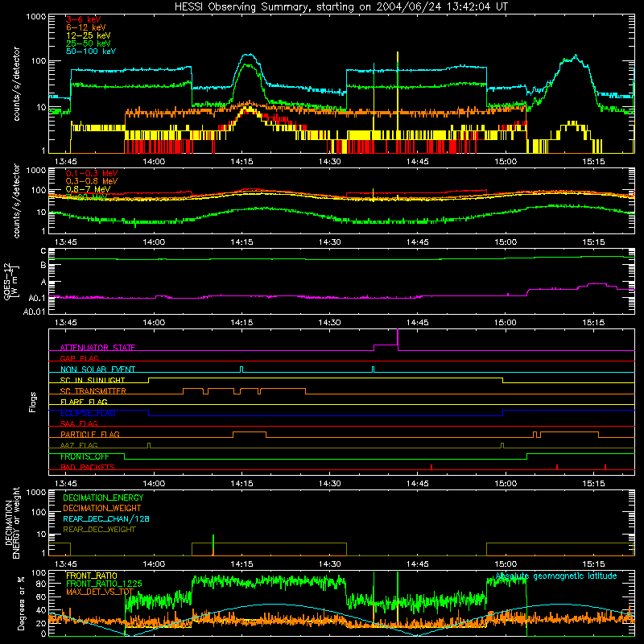The width and height of the screenshot is (644, 644).
Task: Click the FLARE_FLAG label
Action: (x=84, y=402)
